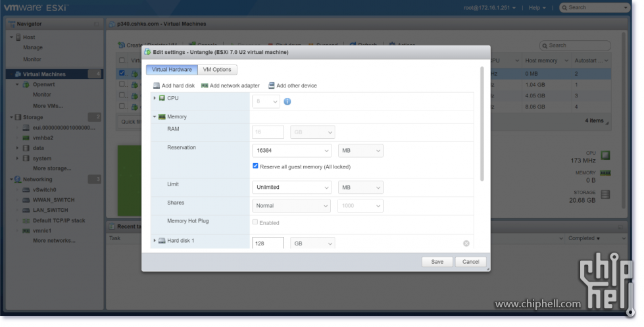The image size is (644, 327).
Task: Remove Hard disk 1 with the X icon
Action: (466, 243)
